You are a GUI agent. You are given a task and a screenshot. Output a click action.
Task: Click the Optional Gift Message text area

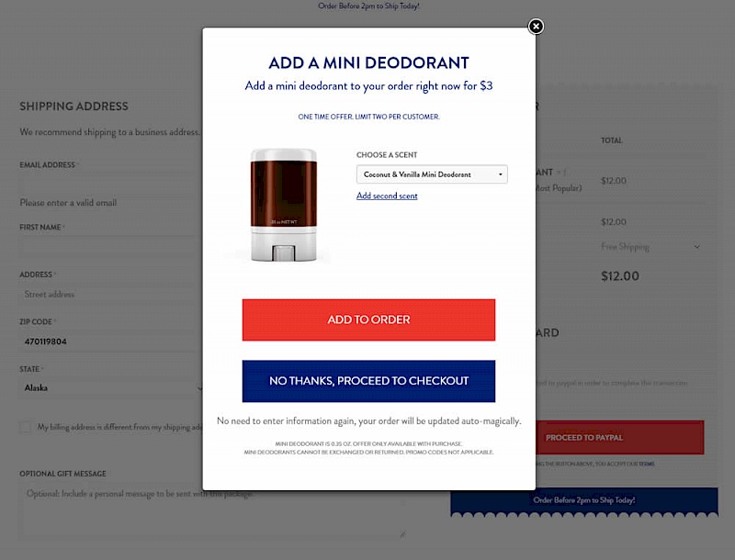[x=212, y=511]
